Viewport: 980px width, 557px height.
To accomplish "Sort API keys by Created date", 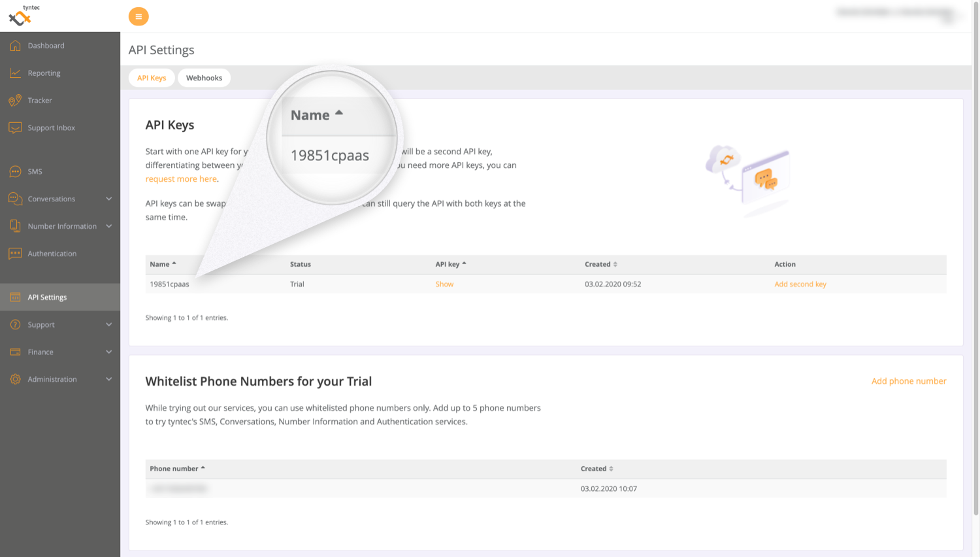I will pyautogui.click(x=601, y=264).
